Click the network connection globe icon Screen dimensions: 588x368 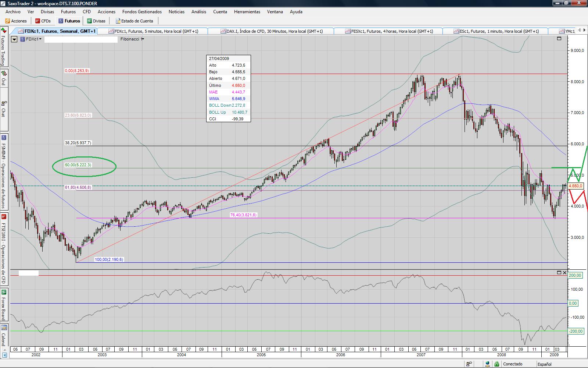pos(487,364)
